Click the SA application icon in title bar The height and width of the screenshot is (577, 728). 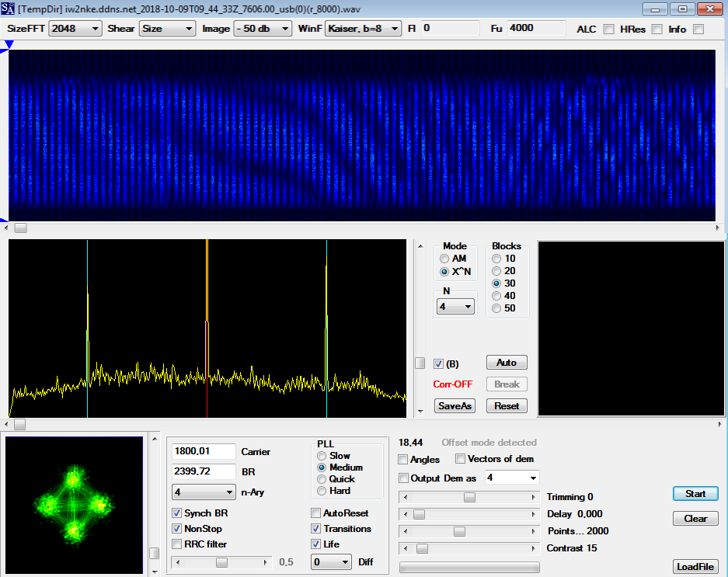coord(8,9)
